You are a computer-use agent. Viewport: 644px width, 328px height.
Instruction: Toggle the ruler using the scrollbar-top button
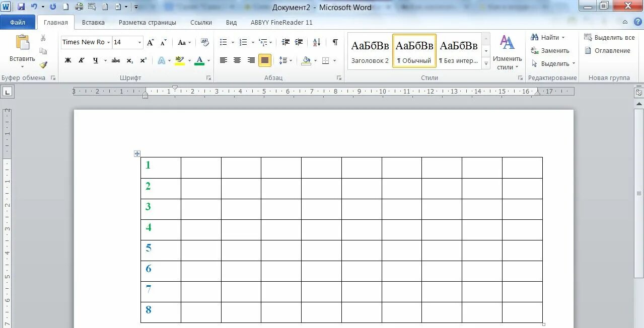[639, 92]
